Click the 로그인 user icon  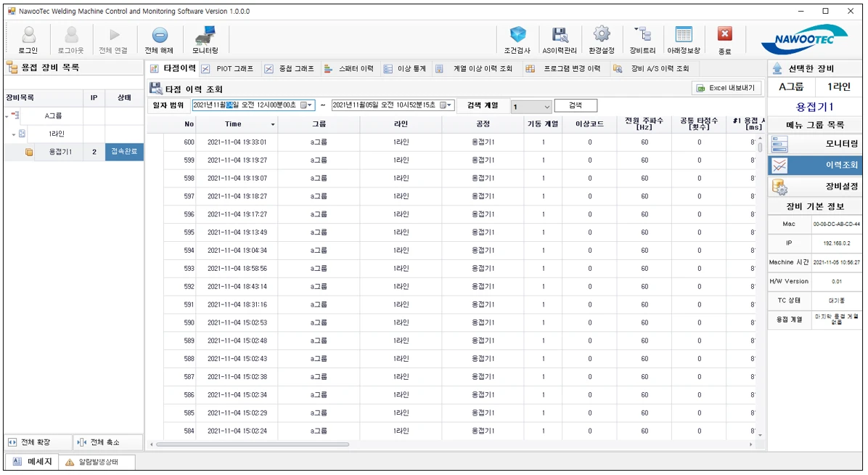click(28, 36)
